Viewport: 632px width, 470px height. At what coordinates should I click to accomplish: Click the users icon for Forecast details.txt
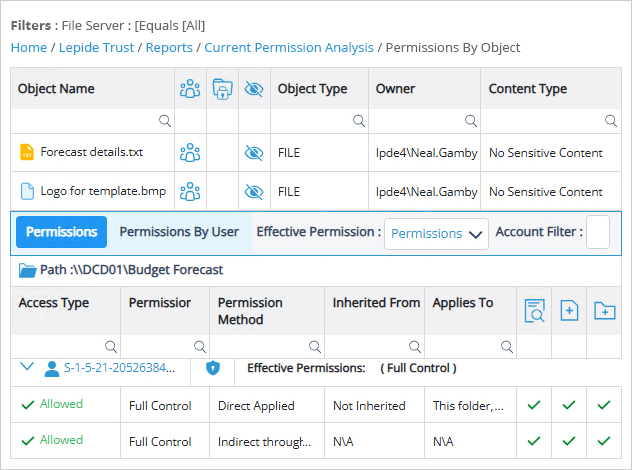[190, 153]
